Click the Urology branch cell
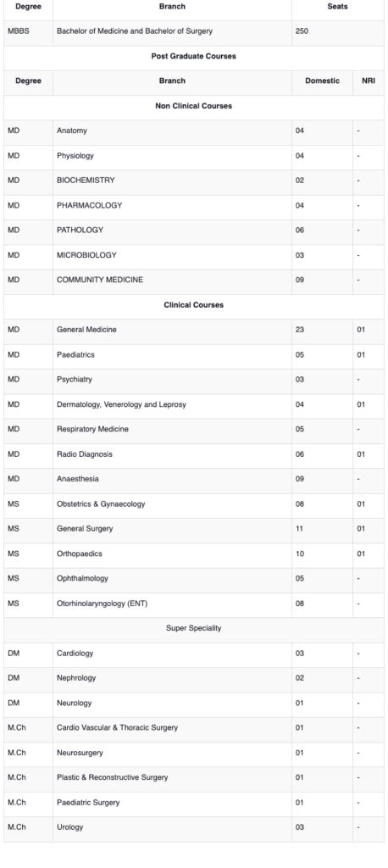The height and width of the screenshot is (868, 388). [x=172, y=827]
